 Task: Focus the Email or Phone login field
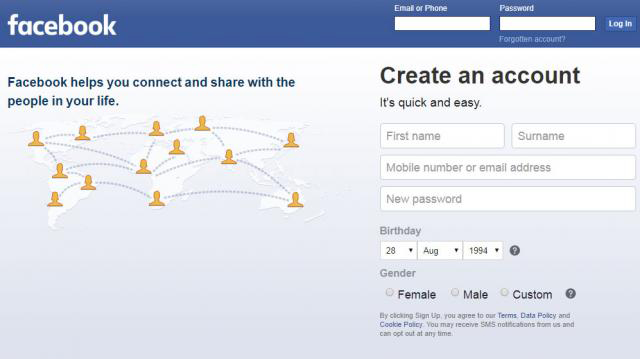click(442, 23)
